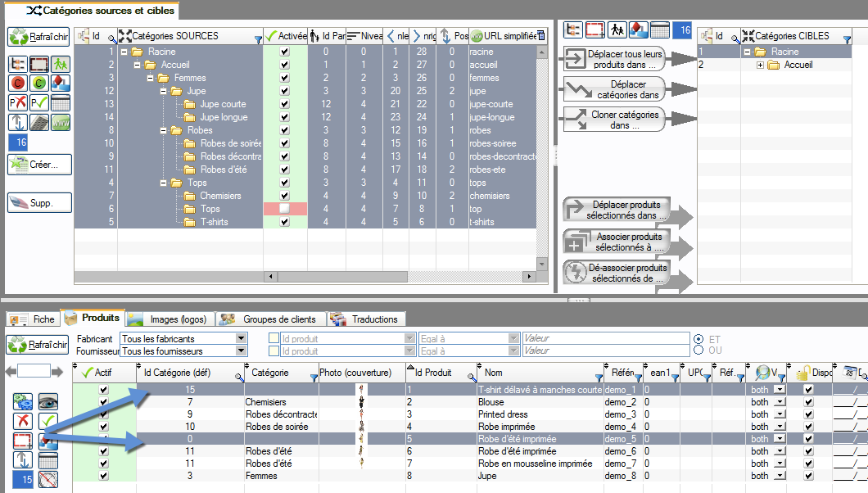Open the Fabricant dropdown
The height and width of the screenshot is (493, 868).
tap(241, 338)
